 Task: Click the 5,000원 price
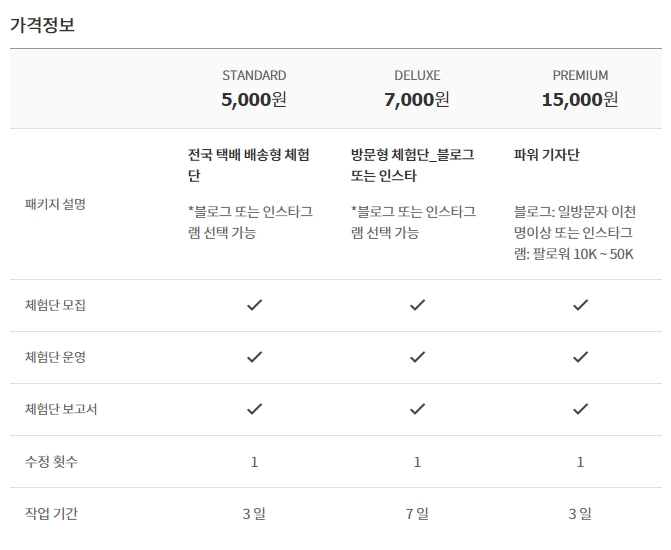(254, 100)
